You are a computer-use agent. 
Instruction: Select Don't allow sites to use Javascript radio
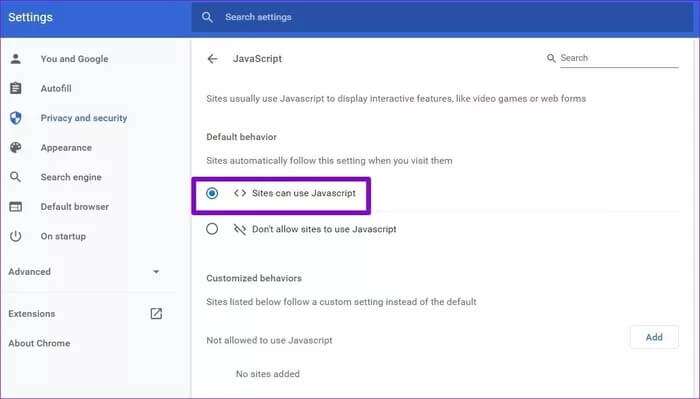click(x=212, y=229)
